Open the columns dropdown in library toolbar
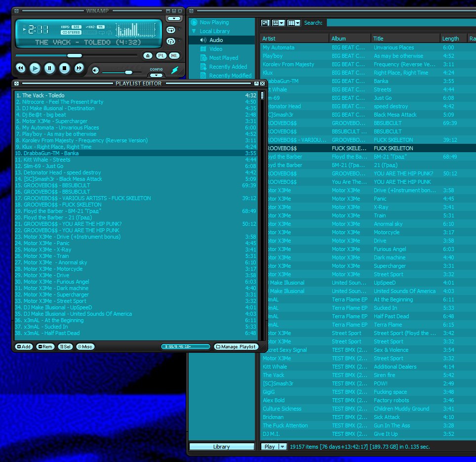The width and height of the screenshot is (476, 462). click(x=294, y=23)
